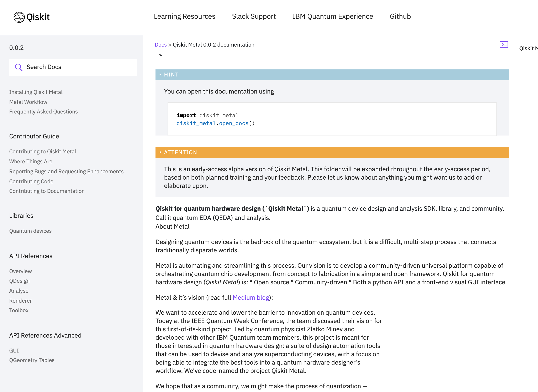The image size is (538, 392).
Task: Click the purple terminal icon near the breadcrumb
Action: click(x=503, y=44)
